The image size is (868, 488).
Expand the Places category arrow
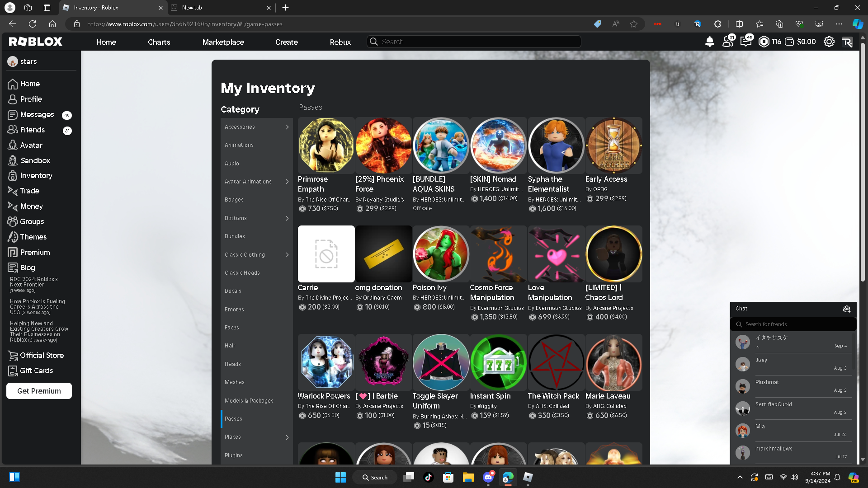pyautogui.click(x=287, y=437)
